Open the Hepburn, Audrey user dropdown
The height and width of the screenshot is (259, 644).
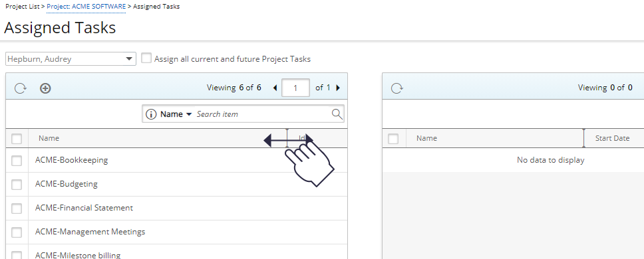pyautogui.click(x=71, y=59)
